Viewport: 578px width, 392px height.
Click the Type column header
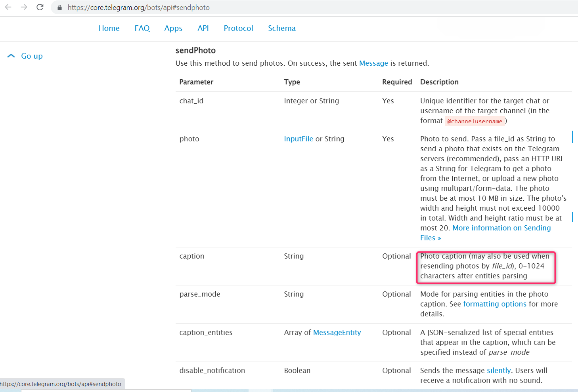coord(292,82)
